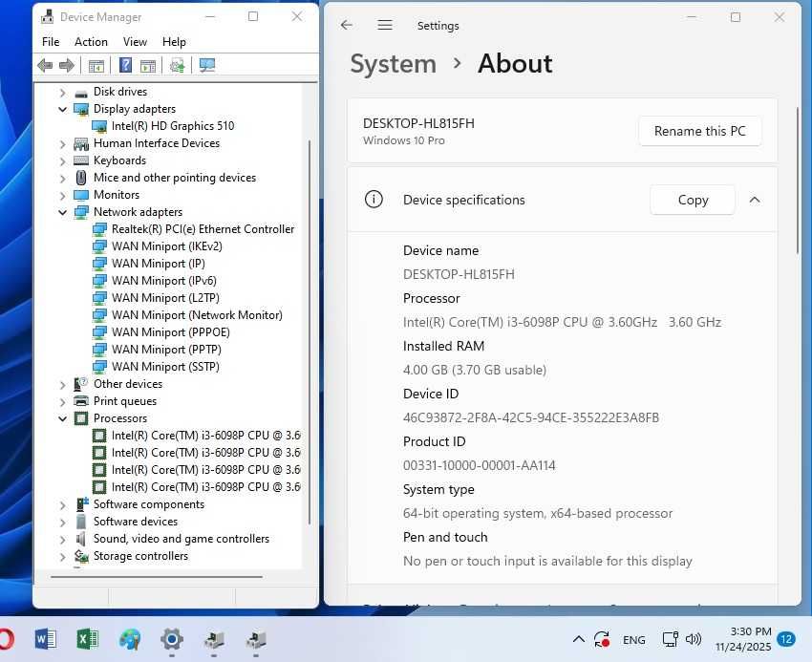Click the System breadcrumb link

pyautogui.click(x=393, y=64)
